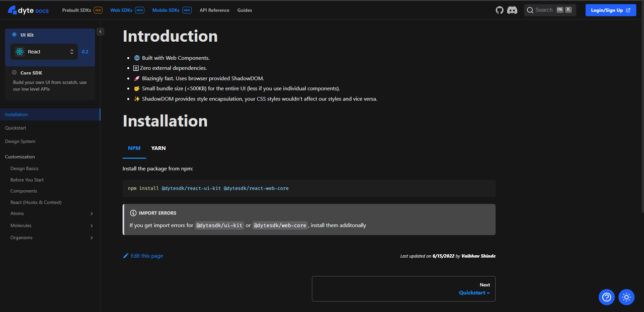Click the Login/Sign Up button
Screen dimensions: 644x312
pos(611,10)
